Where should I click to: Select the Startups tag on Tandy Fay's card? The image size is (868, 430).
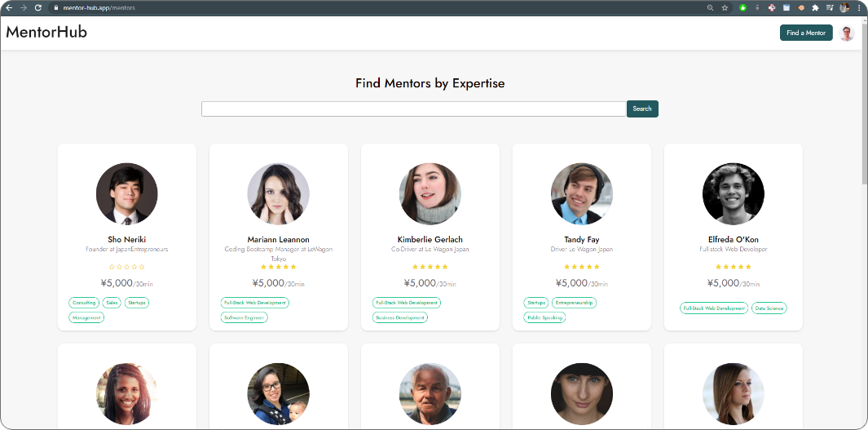click(536, 303)
